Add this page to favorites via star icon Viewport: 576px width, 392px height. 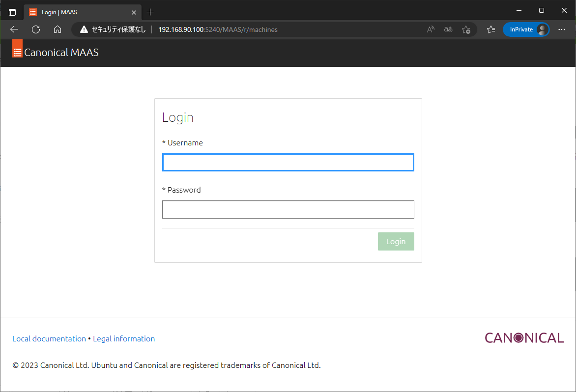pyautogui.click(x=466, y=29)
